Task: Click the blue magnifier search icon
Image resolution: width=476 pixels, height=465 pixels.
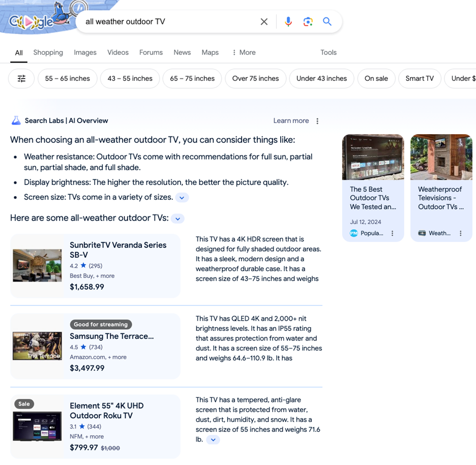Action: (x=328, y=21)
